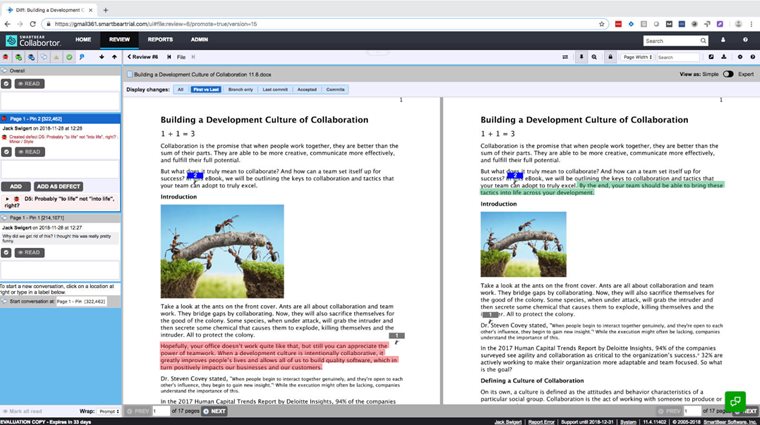Click the Add As Defect button

pos(58,187)
